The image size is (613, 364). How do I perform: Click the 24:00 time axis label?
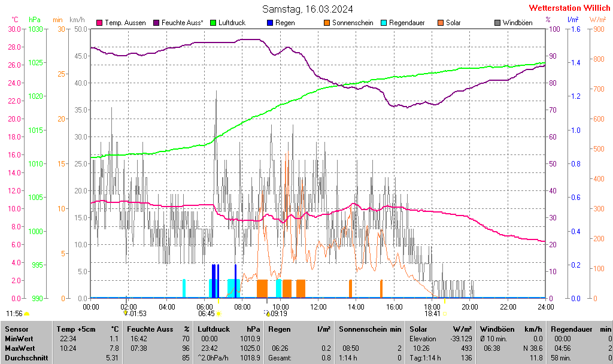546,307
